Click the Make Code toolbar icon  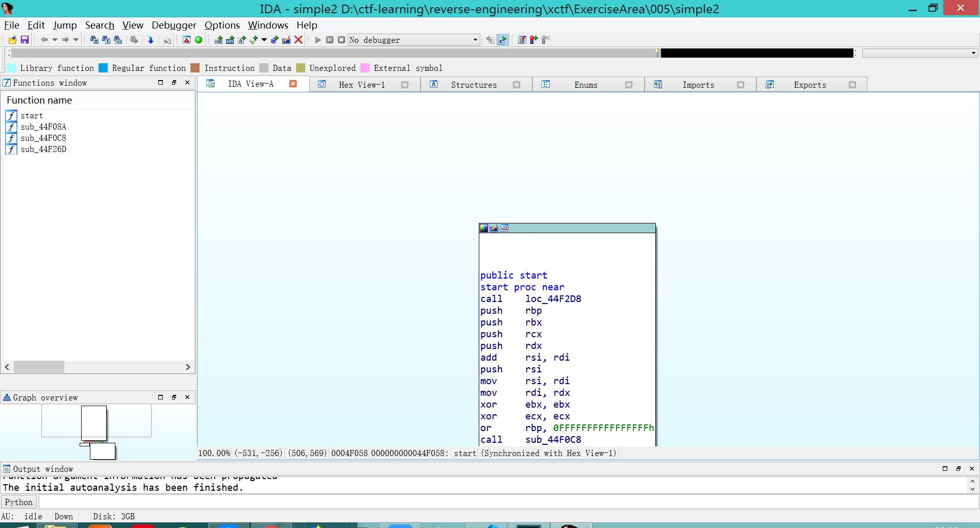[218, 40]
